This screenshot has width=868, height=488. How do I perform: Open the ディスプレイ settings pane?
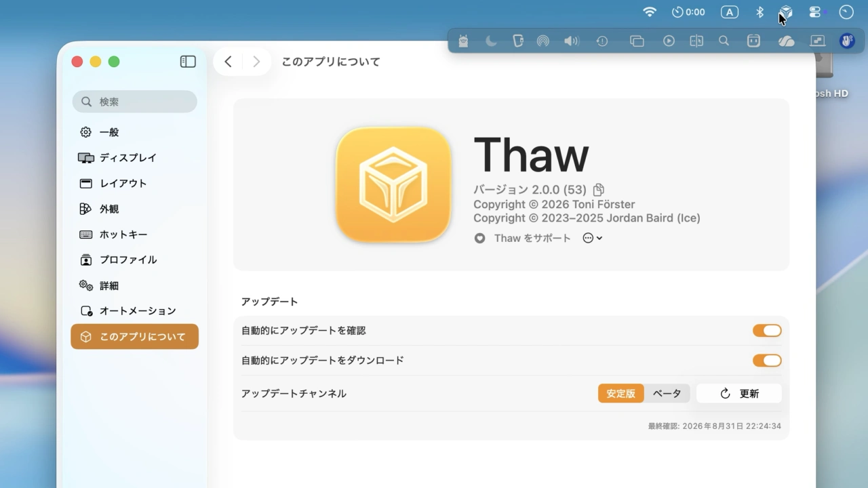click(x=134, y=158)
